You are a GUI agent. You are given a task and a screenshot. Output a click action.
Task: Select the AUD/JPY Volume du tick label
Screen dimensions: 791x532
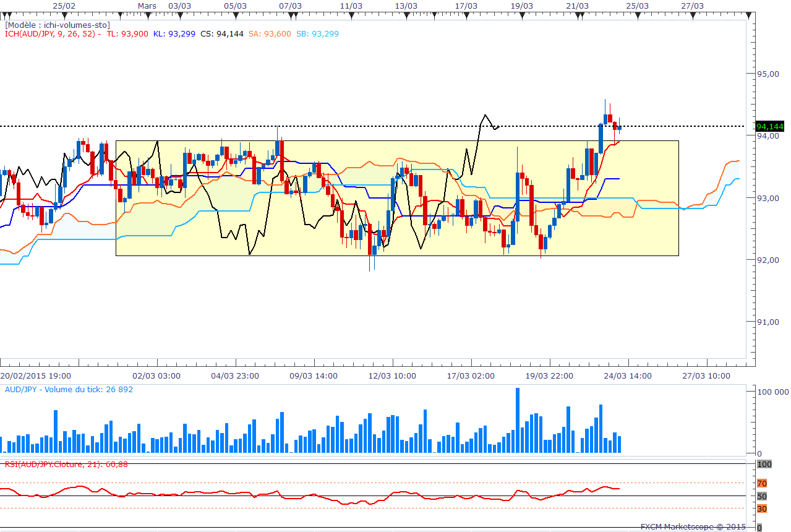click(x=69, y=390)
